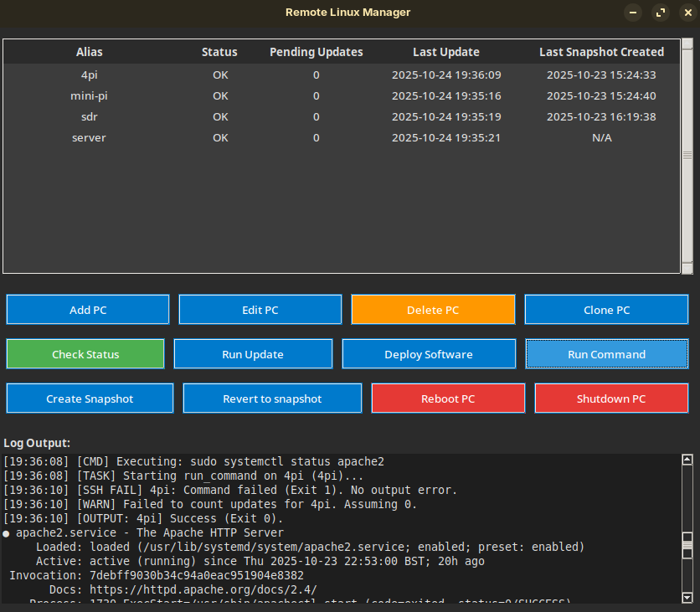Click the Clone PC button
The image size is (700, 612).
point(606,310)
